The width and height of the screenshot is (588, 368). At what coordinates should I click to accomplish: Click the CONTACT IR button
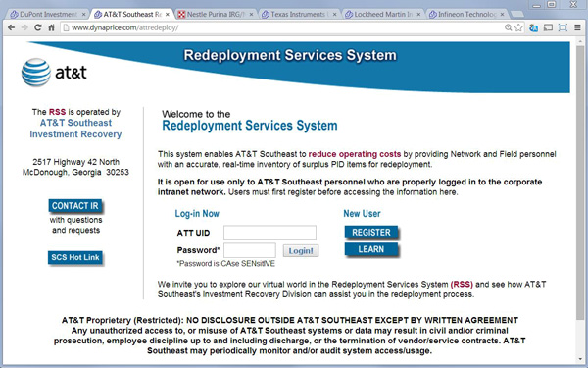[x=75, y=206]
